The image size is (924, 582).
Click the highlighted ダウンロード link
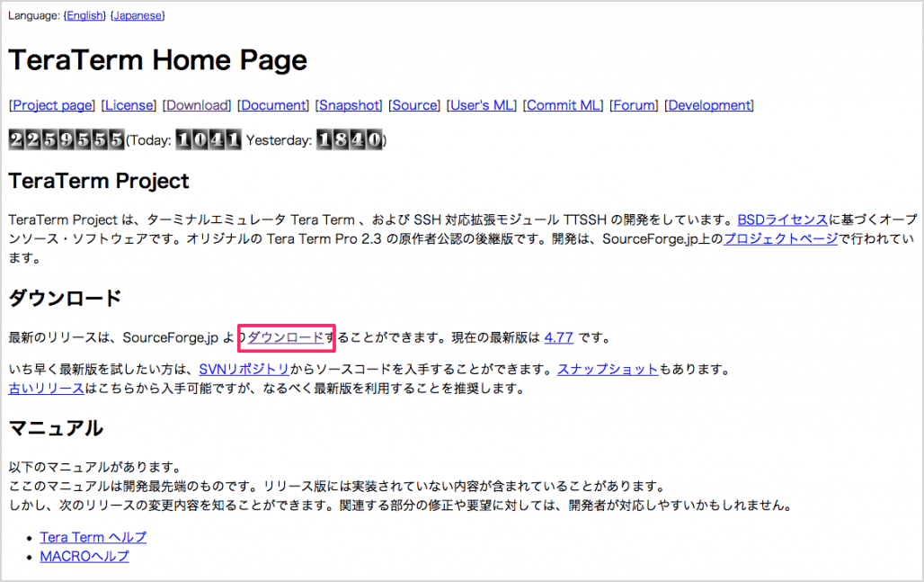pyautogui.click(x=286, y=338)
